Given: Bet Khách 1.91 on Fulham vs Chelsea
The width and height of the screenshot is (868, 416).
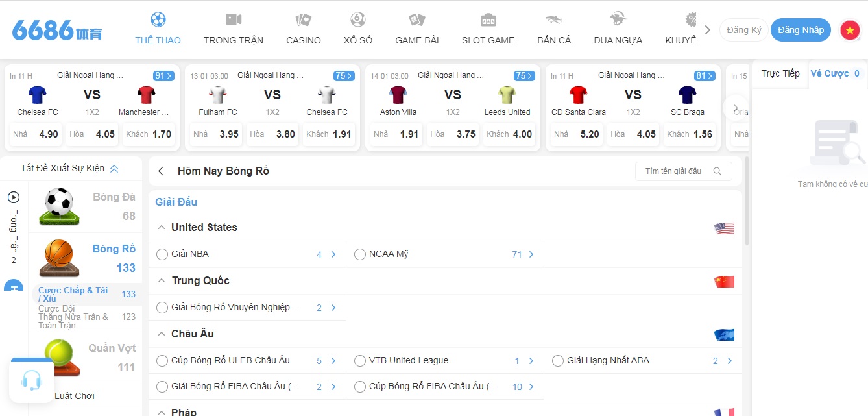Looking at the screenshot, I should point(330,134).
